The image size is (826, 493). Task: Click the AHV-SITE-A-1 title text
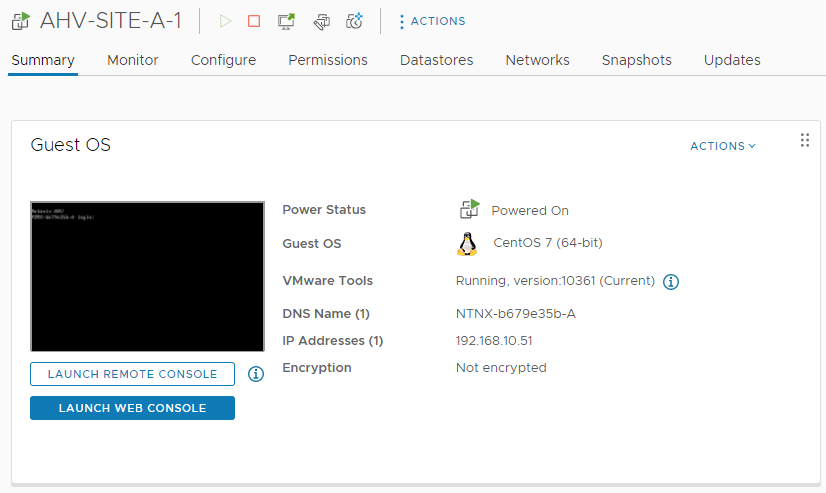point(111,21)
